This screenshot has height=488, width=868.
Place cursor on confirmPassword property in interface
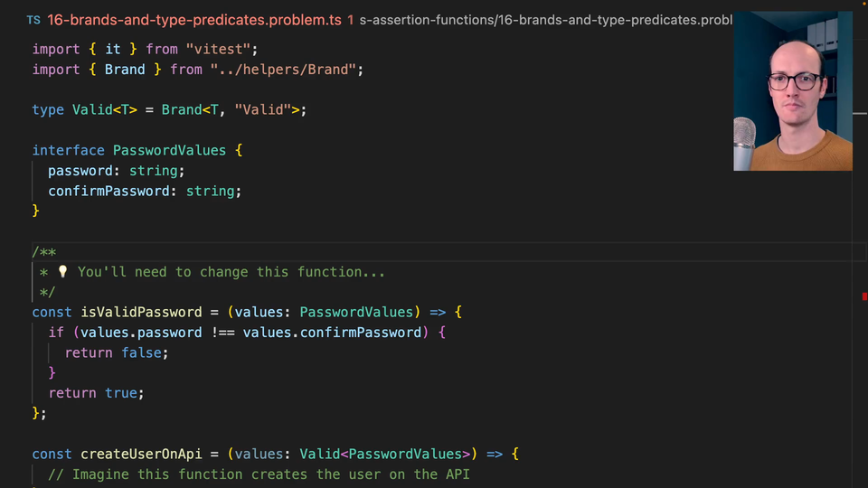(x=112, y=191)
